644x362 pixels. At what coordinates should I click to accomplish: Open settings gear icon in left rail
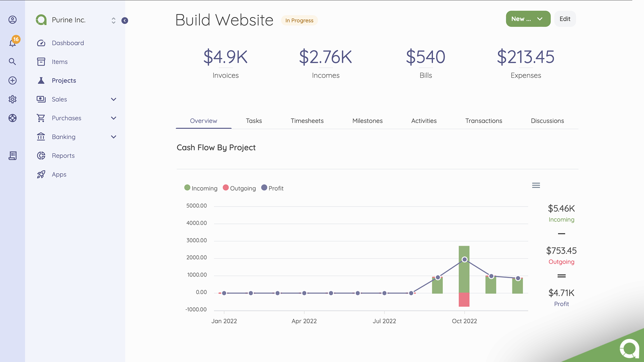click(12, 99)
